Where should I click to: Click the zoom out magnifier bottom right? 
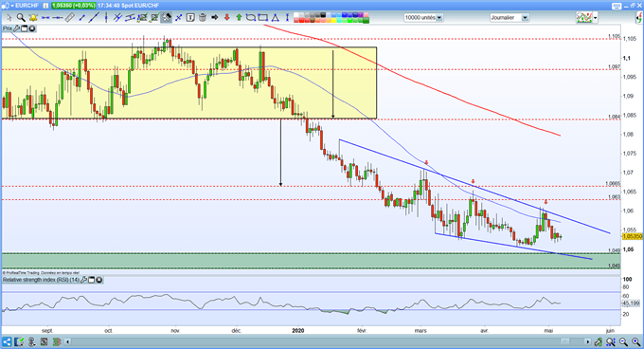pos(623,341)
